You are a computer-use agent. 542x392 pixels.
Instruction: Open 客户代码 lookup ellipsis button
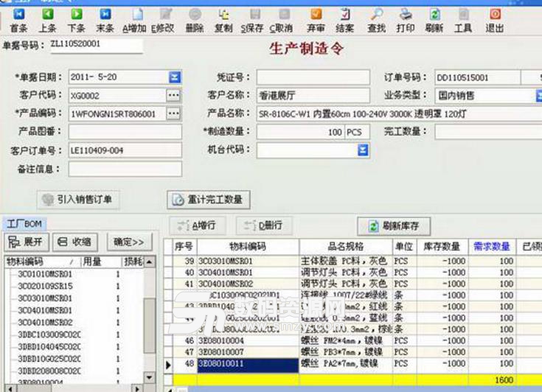[x=173, y=95]
